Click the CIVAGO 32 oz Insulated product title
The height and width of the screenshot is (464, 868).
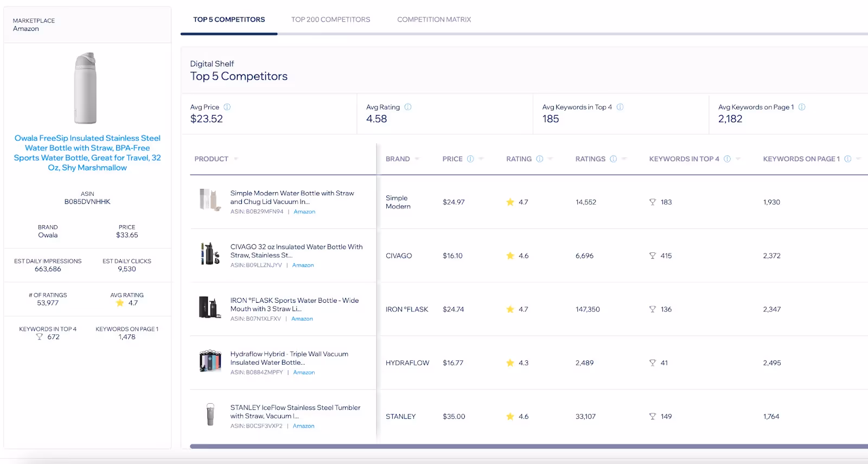[296, 251]
